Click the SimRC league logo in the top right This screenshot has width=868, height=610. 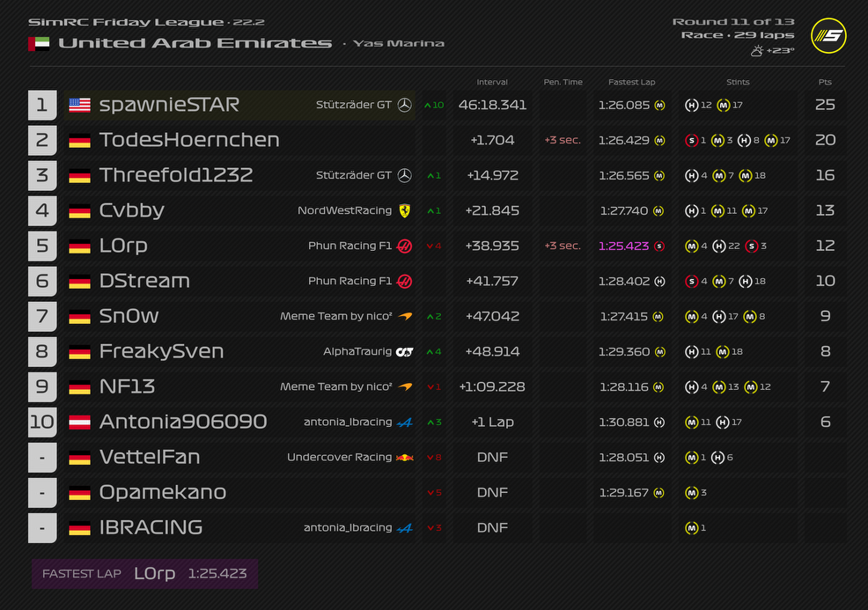point(828,36)
